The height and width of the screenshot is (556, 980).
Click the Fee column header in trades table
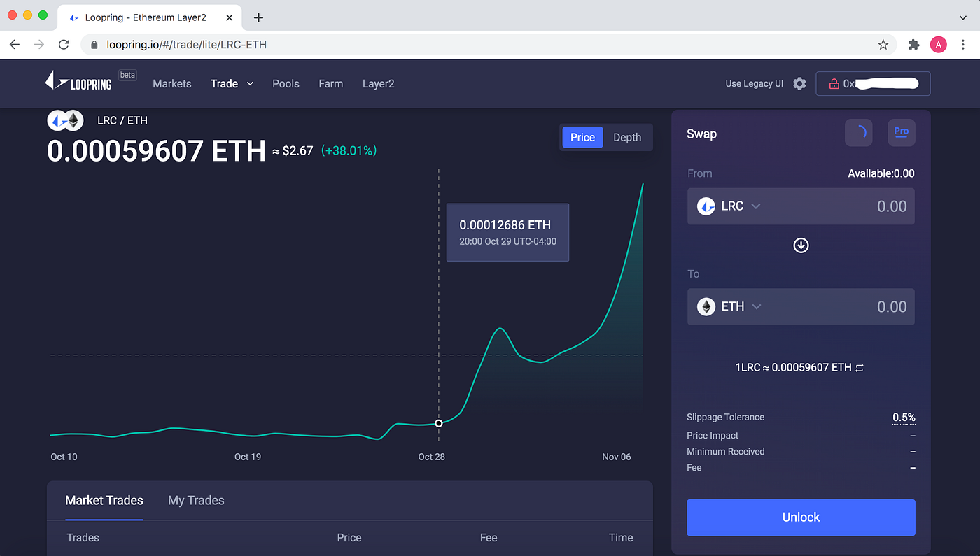click(489, 538)
